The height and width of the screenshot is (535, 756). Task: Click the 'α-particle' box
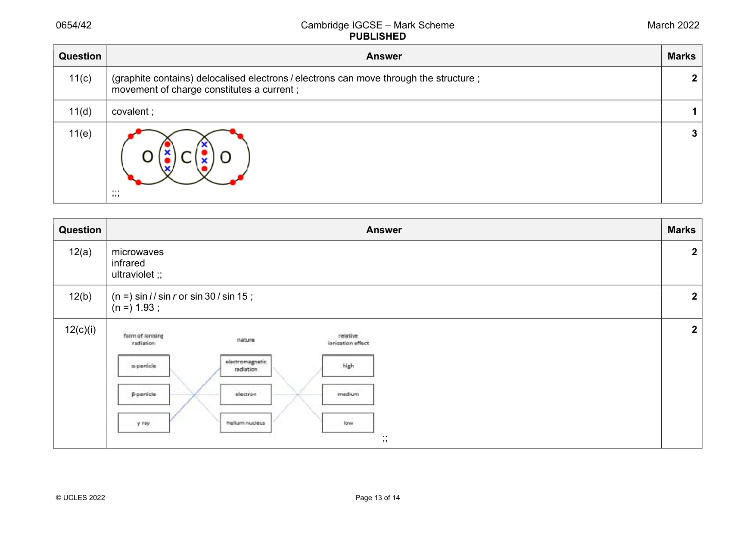point(143,366)
